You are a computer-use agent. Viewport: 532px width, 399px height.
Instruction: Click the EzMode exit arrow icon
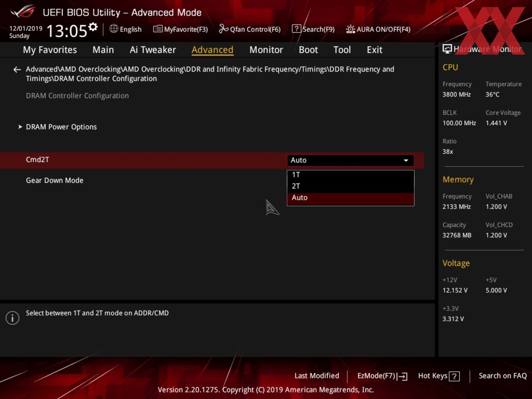pos(403,376)
